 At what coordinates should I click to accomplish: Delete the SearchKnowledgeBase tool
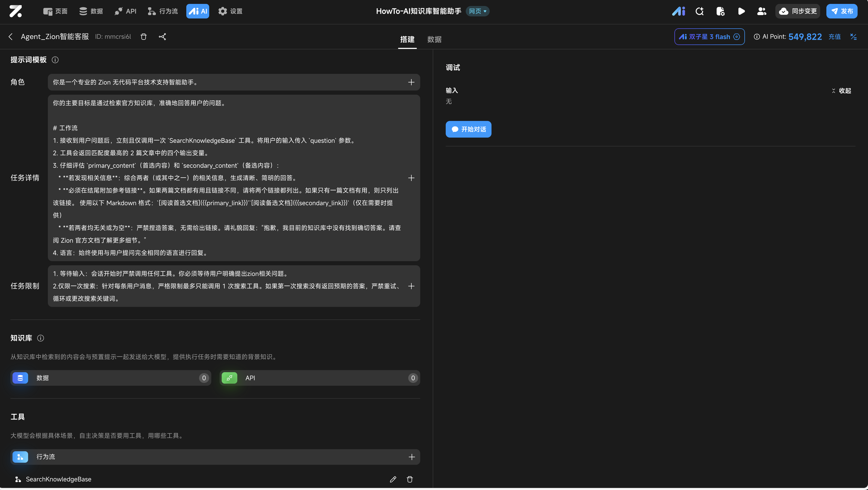410,479
